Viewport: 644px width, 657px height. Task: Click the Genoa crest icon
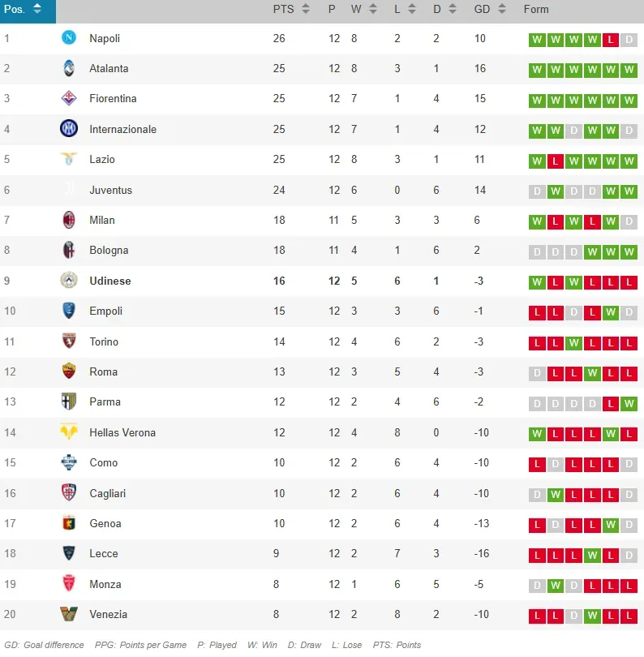pos(69,524)
